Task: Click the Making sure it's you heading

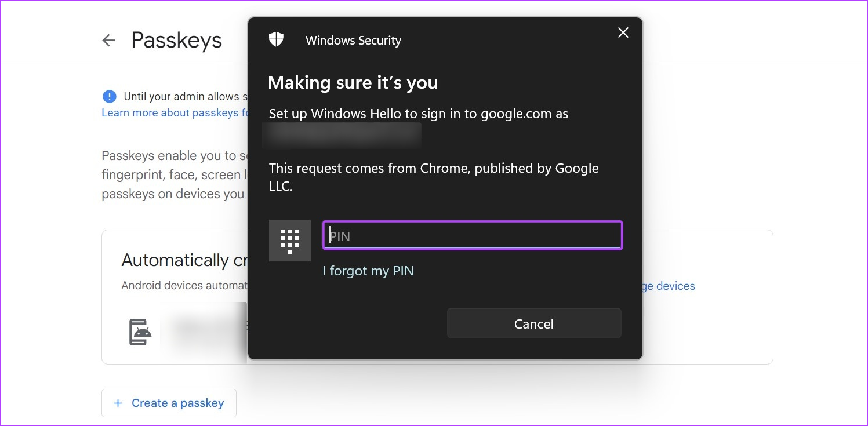Action: coord(353,82)
